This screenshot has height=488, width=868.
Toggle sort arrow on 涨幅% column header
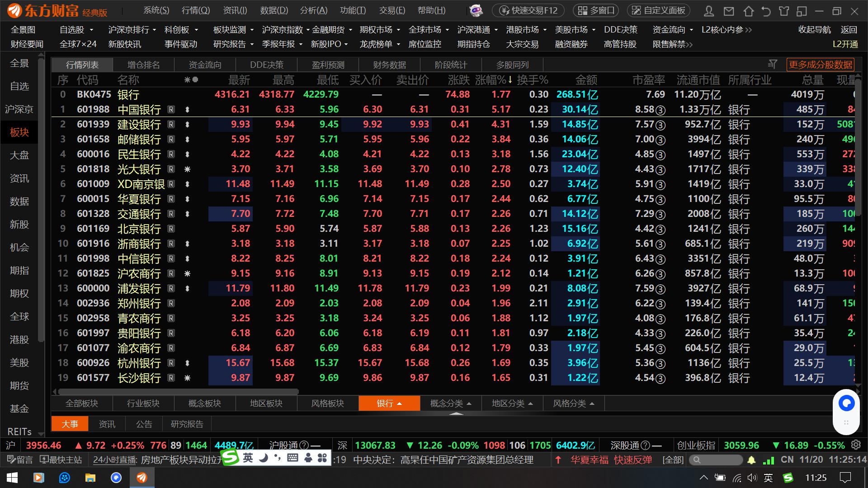pyautogui.click(x=510, y=80)
